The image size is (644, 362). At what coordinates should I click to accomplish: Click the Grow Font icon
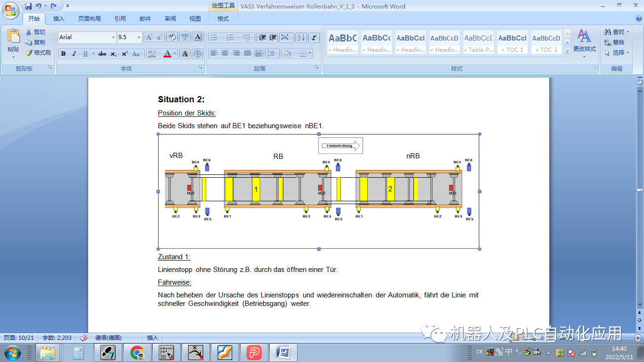149,37
